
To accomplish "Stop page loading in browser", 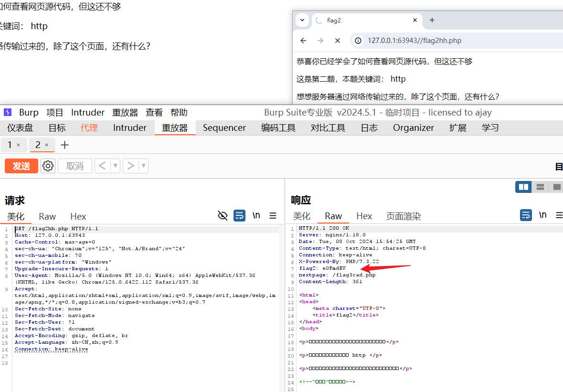I will click(337, 41).
